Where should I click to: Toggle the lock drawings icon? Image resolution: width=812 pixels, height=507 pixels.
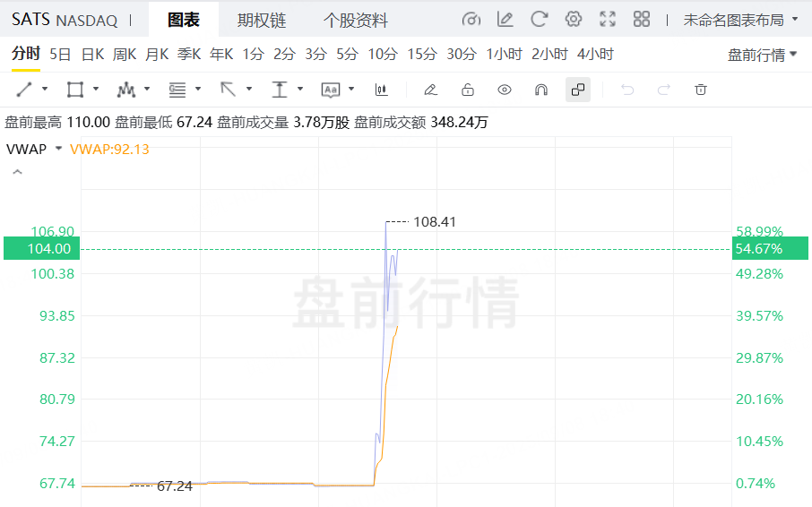point(467,90)
